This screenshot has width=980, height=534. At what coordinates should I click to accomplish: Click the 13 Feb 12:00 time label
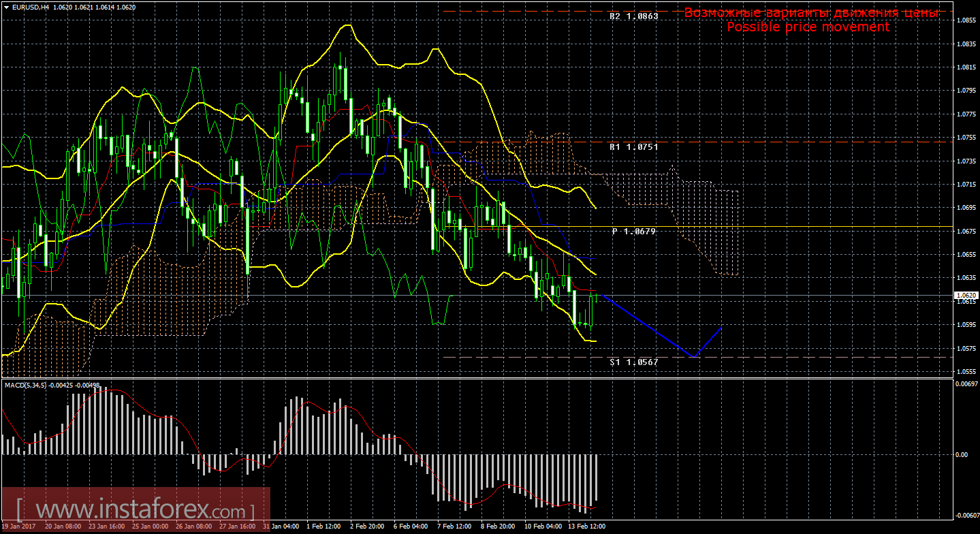click(x=586, y=527)
